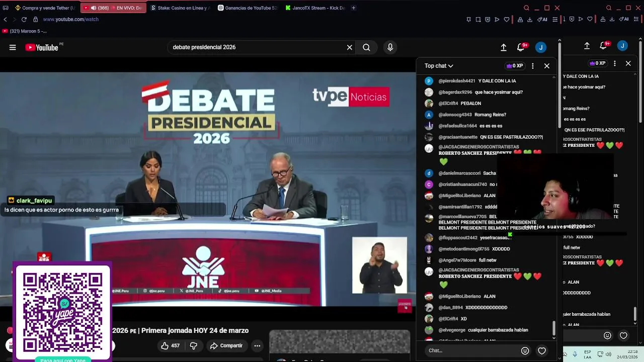The image size is (644, 362).
Task: Click the chat panel scrollbar
Action: 554,328
